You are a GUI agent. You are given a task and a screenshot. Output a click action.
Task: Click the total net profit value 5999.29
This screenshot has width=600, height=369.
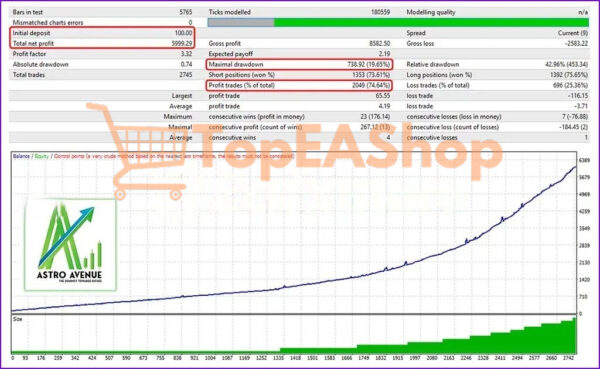182,43
